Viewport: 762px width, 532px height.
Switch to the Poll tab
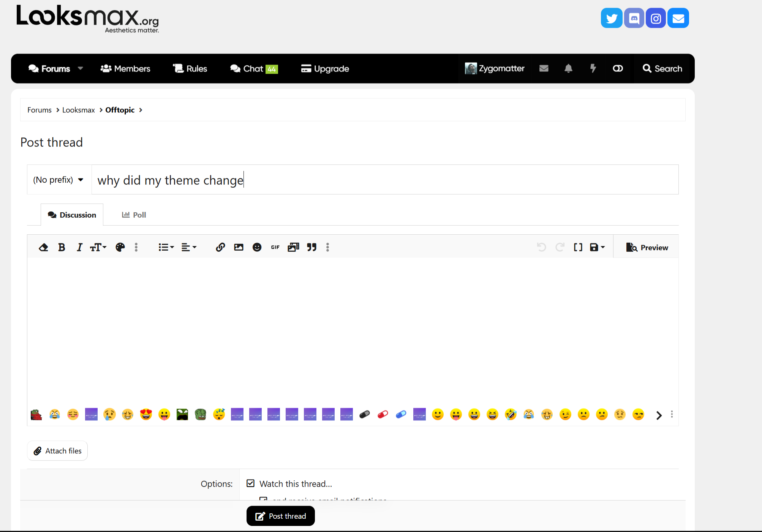click(134, 215)
